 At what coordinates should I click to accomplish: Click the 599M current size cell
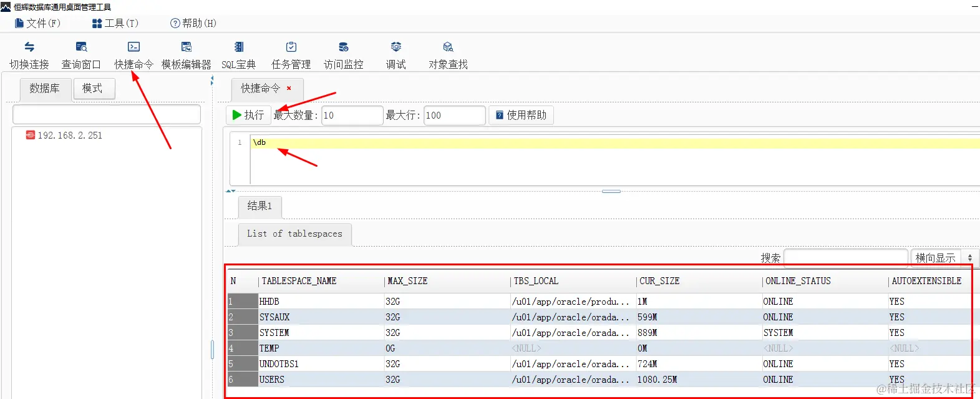click(x=699, y=317)
